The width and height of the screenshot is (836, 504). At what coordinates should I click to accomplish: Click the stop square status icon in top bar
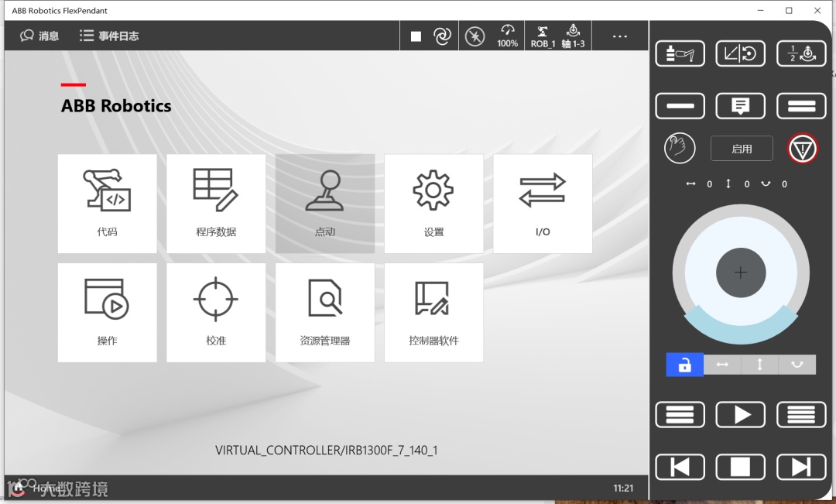click(416, 36)
